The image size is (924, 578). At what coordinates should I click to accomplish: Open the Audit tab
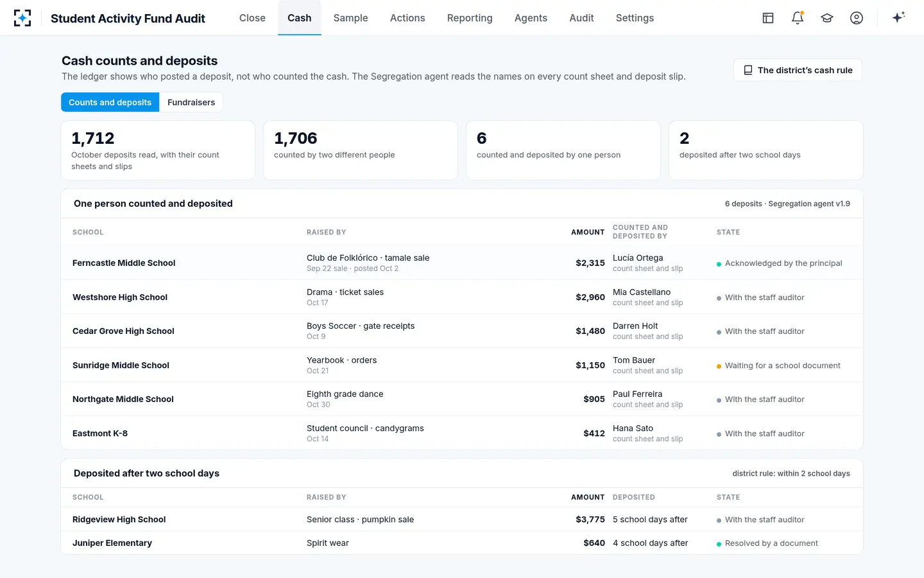click(581, 18)
